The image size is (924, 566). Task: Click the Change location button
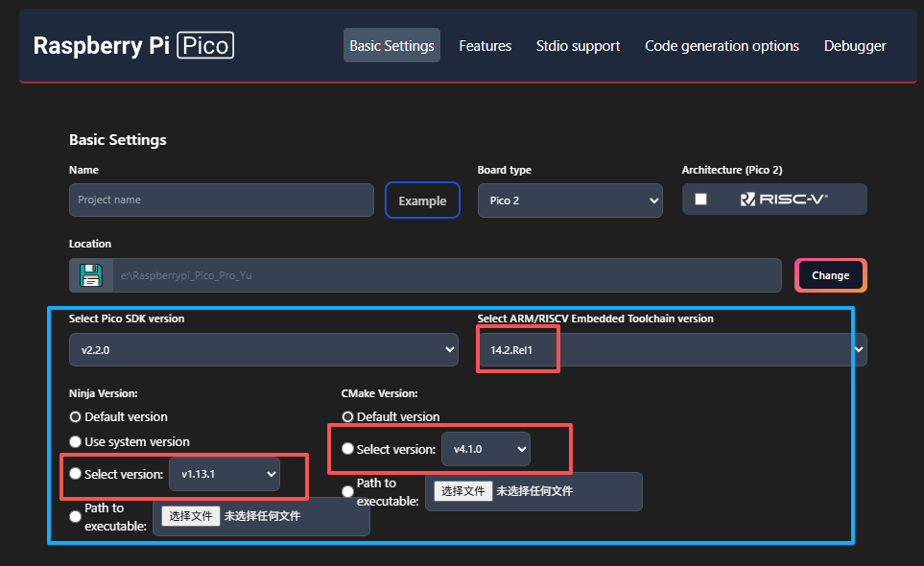tap(830, 275)
